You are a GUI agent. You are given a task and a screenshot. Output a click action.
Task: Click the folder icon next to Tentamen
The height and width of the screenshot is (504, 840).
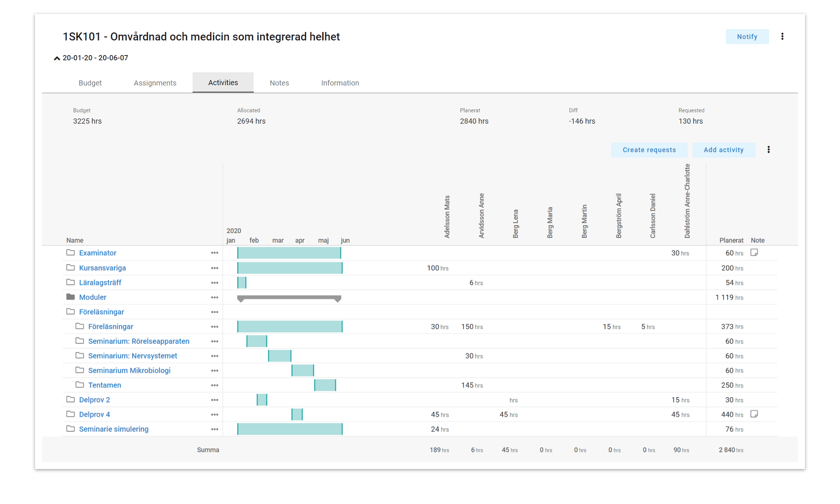tap(80, 385)
